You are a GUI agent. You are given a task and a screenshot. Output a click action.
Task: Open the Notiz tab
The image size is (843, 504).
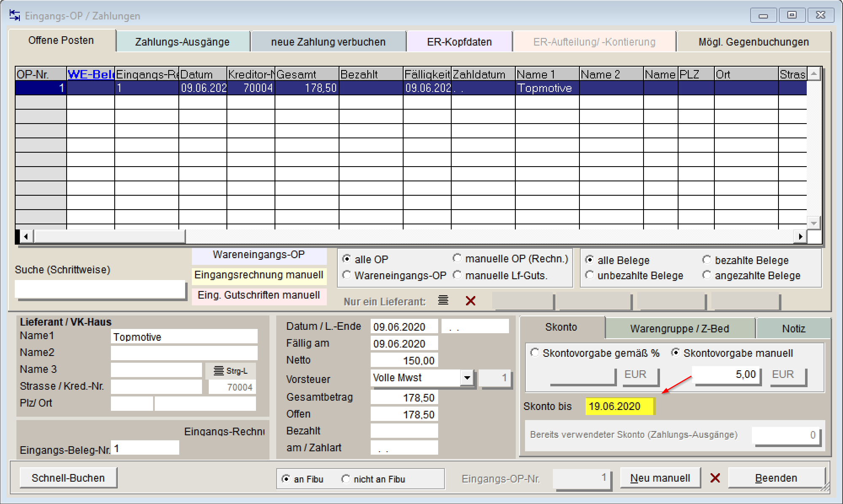click(793, 329)
